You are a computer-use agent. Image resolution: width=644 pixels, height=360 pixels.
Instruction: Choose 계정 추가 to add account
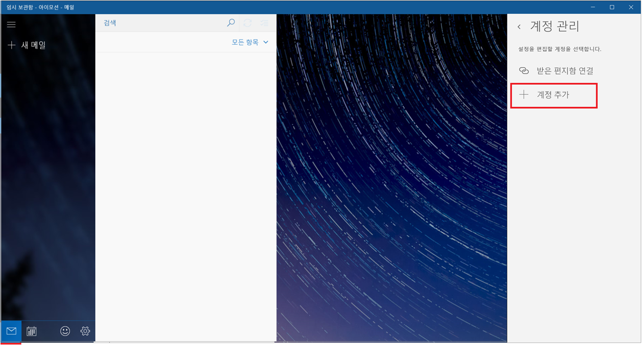554,95
